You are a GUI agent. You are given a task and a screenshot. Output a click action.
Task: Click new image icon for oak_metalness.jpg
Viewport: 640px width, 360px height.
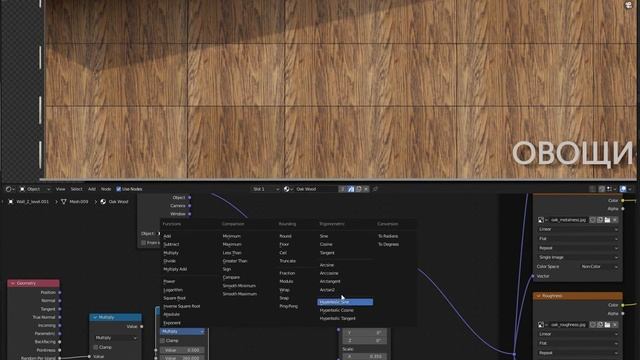(600, 220)
